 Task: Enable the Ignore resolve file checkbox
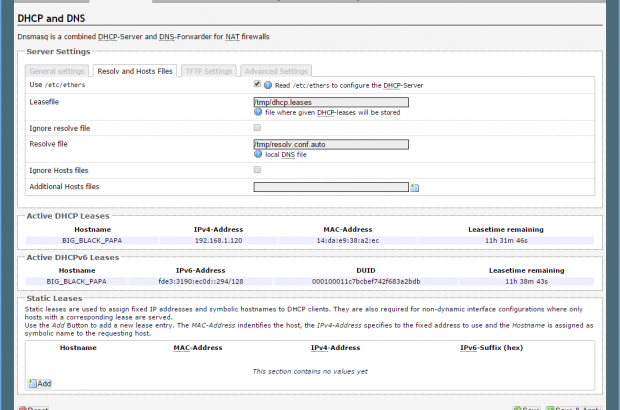[x=258, y=128]
